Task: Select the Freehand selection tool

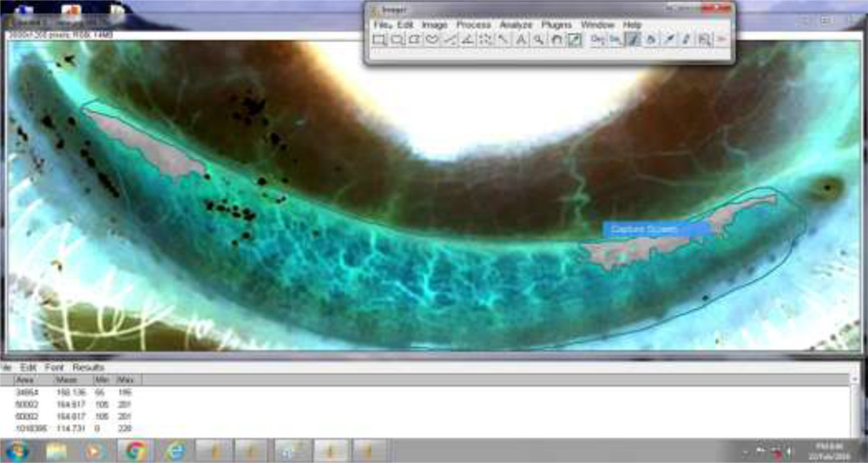Action: coord(431,40)
